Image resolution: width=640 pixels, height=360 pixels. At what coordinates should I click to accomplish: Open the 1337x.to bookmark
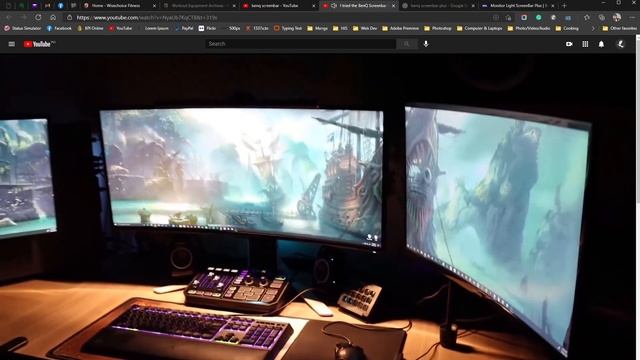click(257, 28)
